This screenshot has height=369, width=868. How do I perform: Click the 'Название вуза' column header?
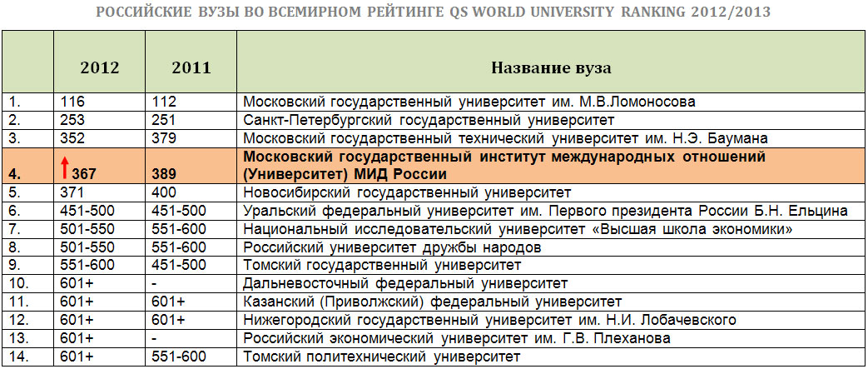(550, 67)
